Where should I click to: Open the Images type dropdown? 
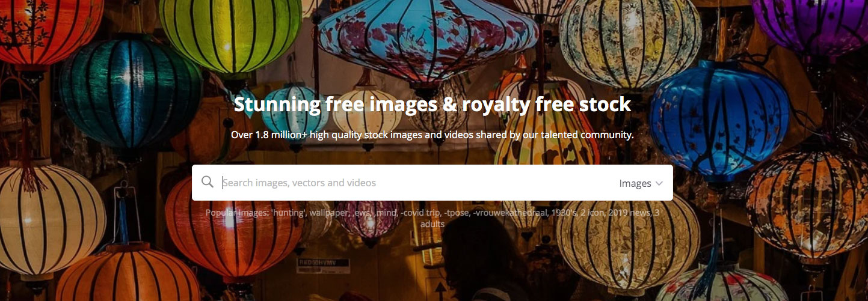(641, 183)
